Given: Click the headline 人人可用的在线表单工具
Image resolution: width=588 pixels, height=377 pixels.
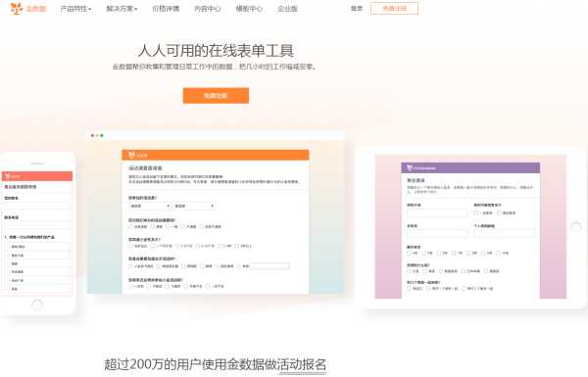Looking at the screenshot, I should pos(216,51).
